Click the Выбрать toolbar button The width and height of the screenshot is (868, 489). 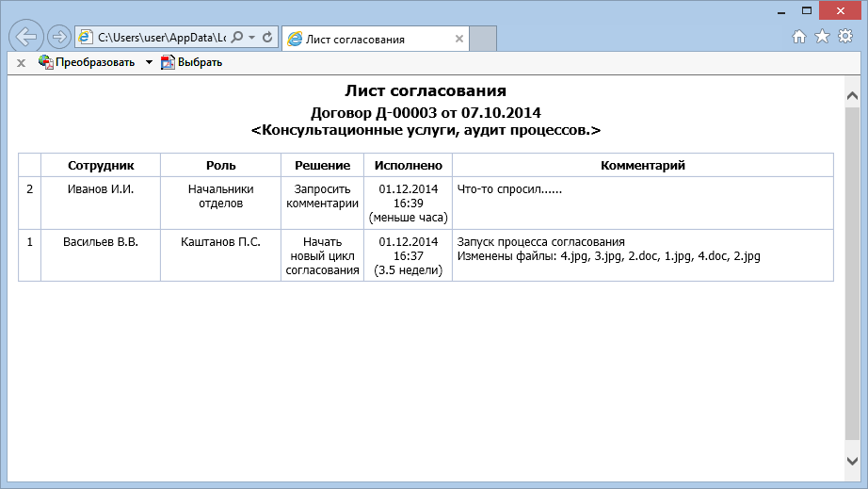[192, 63]
